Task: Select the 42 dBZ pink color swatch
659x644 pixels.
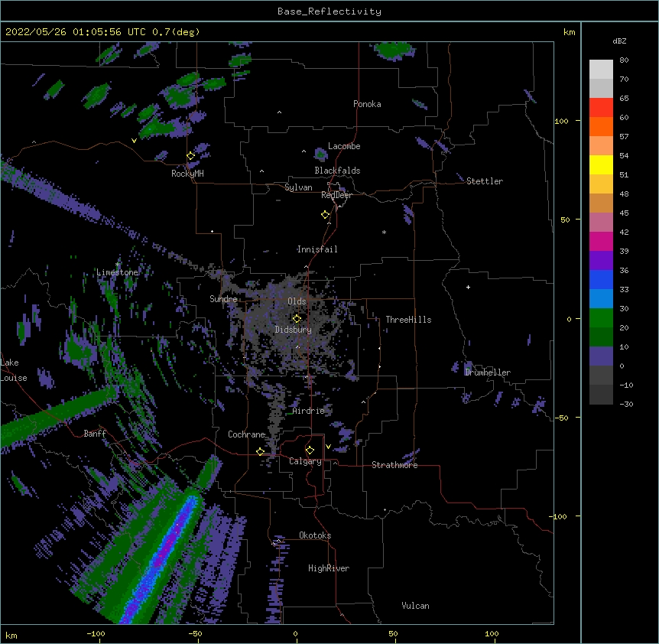Action: coord(601,241)
